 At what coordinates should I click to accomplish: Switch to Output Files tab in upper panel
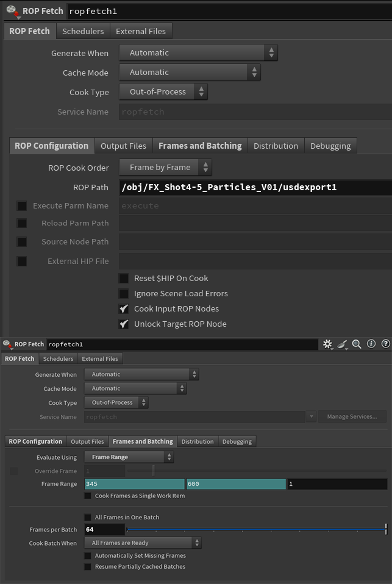click(x=123, y=146)
